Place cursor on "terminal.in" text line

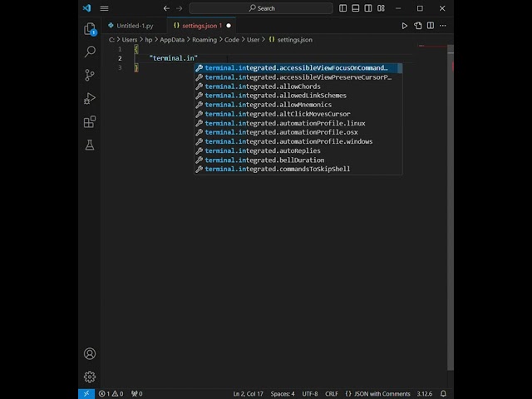tap(174, 58)
